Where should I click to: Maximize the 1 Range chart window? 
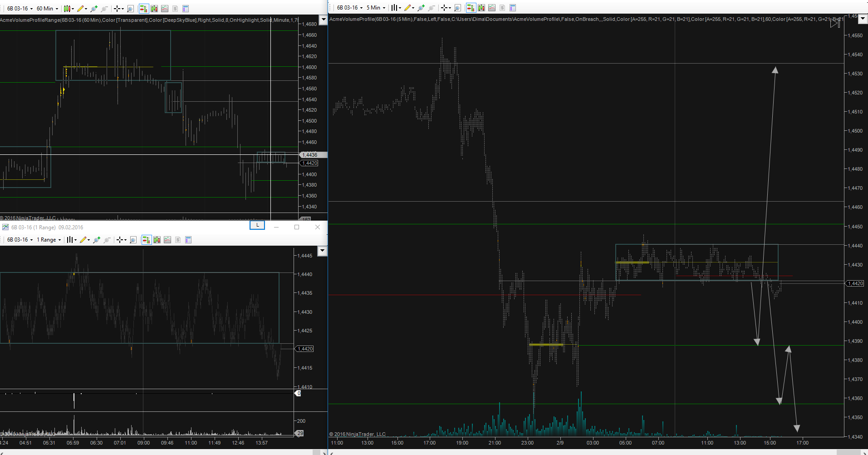(x=297, y=227)
